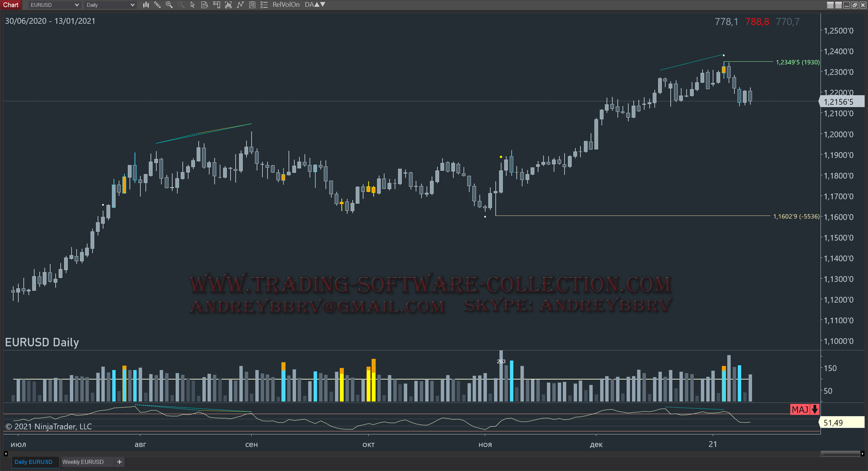The image size is (868, 471).
Task: Click the zoom in magnifier icon
Action: (169, 5)
